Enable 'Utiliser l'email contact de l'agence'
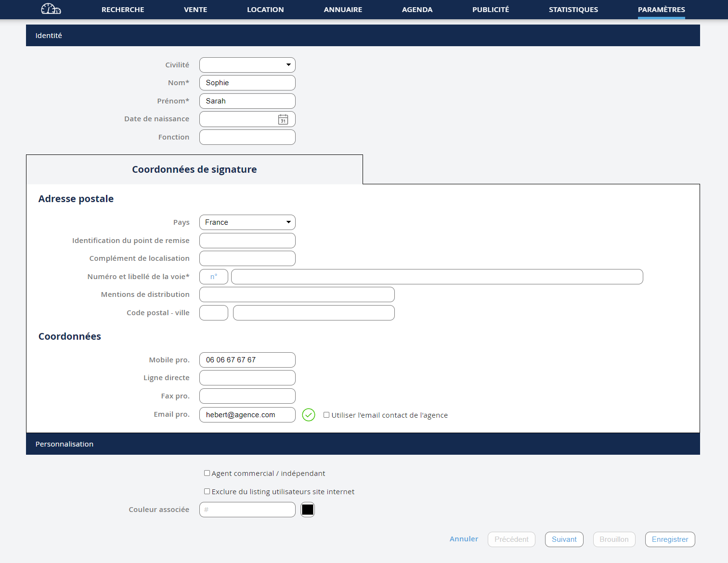 tap(326, 415)
